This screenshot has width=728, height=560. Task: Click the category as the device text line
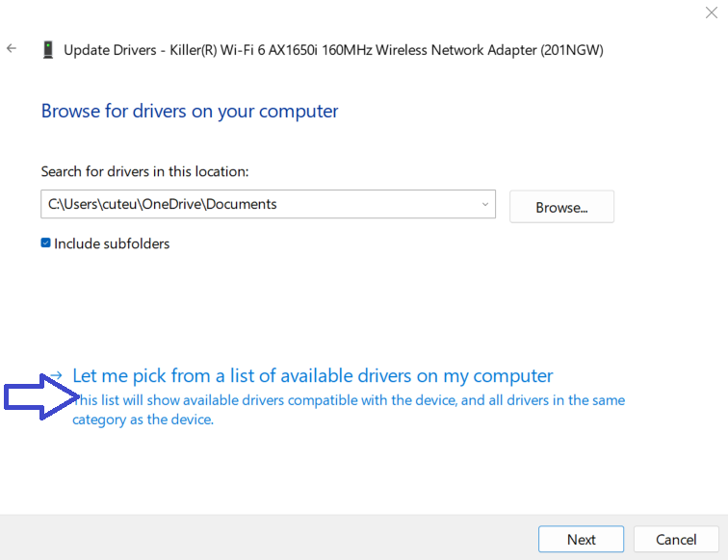[143, 420]
